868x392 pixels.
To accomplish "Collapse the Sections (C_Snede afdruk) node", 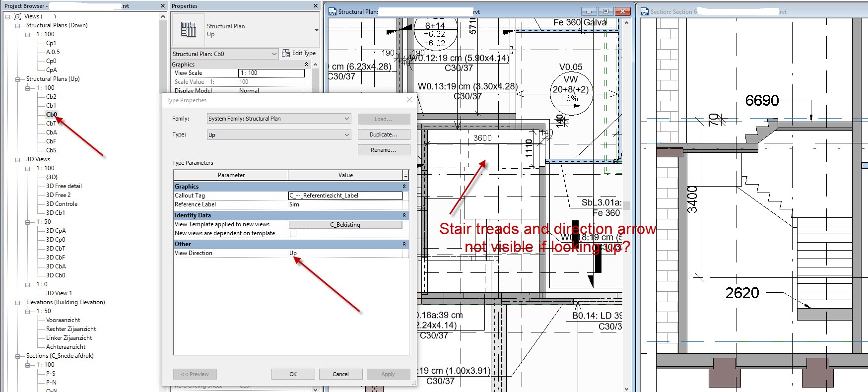I will [18, 356].
